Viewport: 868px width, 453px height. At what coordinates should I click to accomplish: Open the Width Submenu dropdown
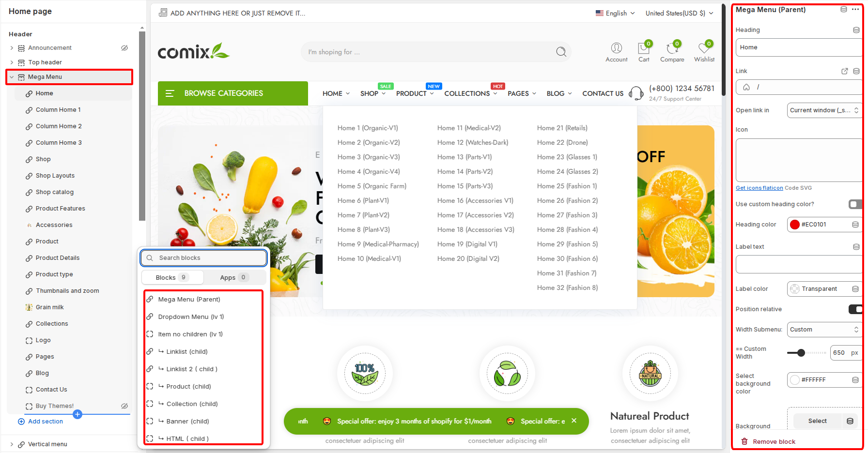point(823,330)
